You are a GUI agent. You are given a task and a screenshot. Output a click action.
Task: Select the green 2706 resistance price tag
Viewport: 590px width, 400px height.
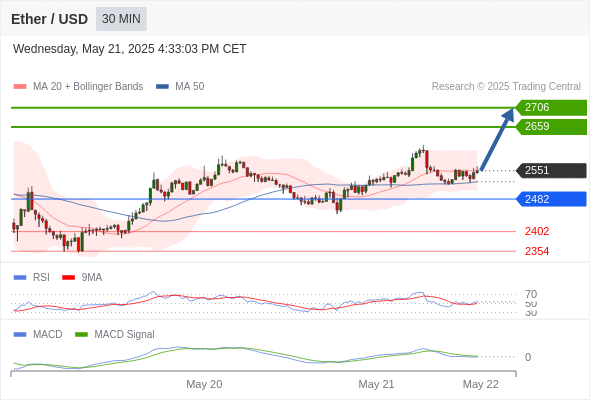click(x=551, y=108)
